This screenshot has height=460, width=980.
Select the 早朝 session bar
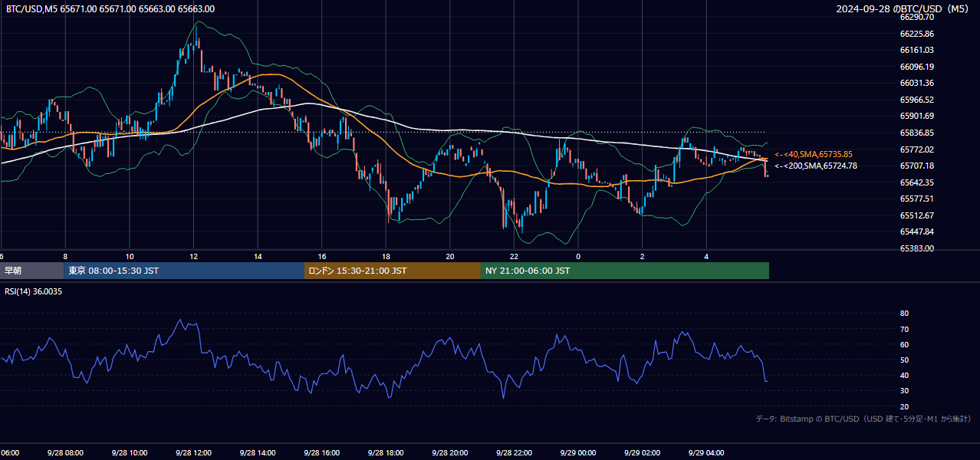click(x=31, y=271)
